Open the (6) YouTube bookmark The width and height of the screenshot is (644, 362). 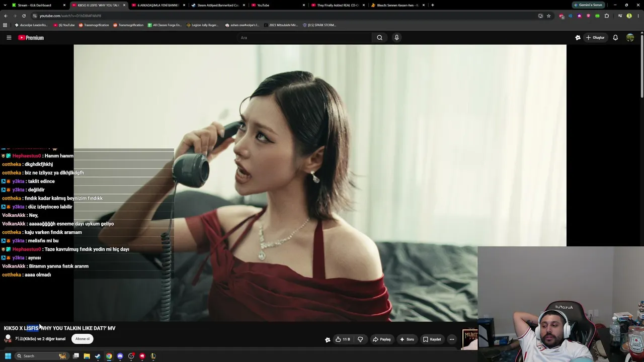(64, 25)
